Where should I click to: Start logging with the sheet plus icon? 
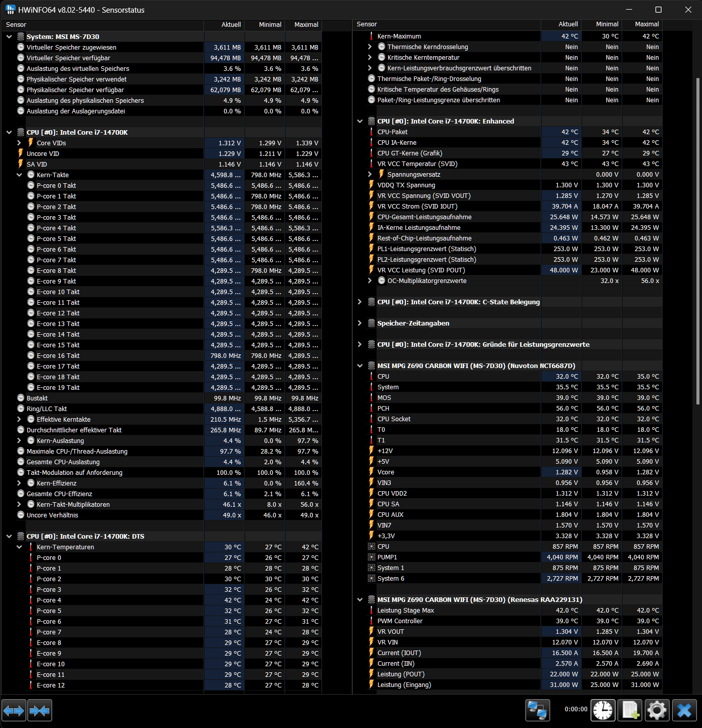point(630,710)
